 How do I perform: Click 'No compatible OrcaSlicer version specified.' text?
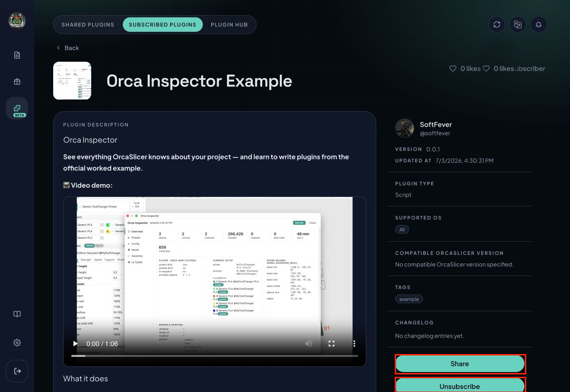pyautogui.click(x=454, y=264)
